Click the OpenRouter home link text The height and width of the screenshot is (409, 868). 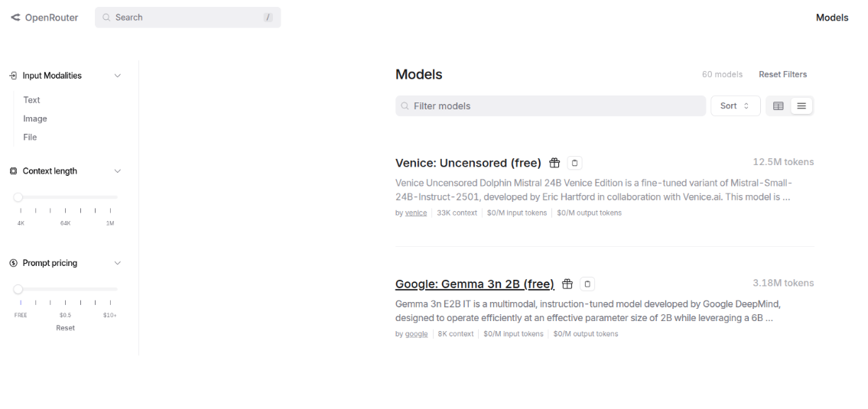click(x=51, y=18)
